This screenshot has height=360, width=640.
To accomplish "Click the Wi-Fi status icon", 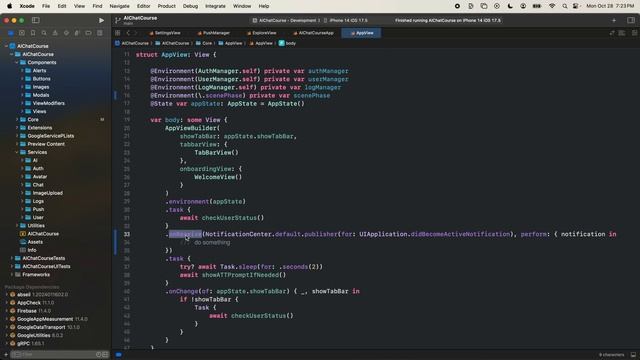I will (552, 6).
